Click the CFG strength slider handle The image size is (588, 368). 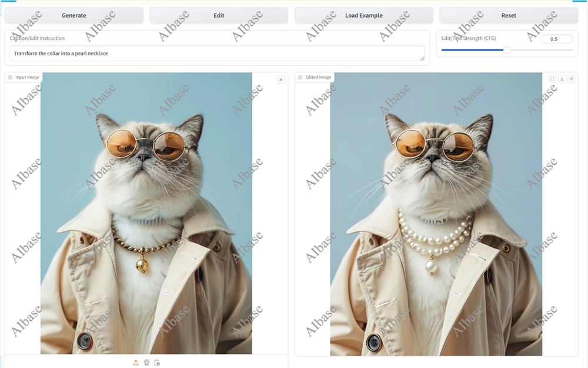point(507,50)
